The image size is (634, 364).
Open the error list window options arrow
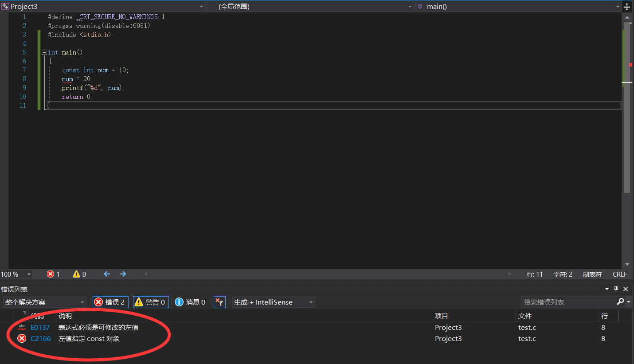pos(607,289)
